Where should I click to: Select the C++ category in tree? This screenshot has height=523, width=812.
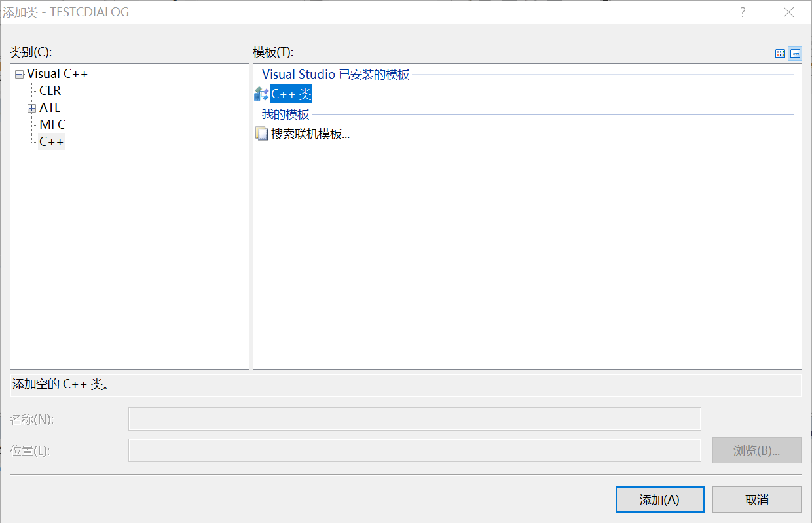52,142
